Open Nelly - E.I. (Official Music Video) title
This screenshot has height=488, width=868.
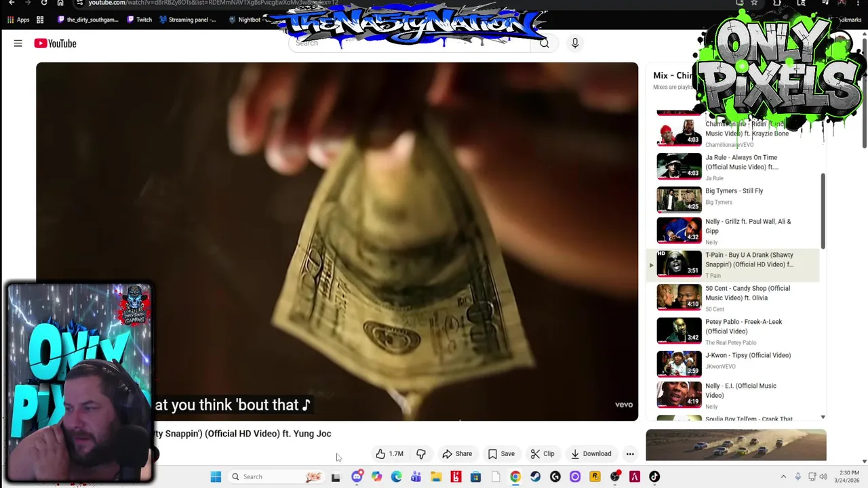click(x=741, y=390)
